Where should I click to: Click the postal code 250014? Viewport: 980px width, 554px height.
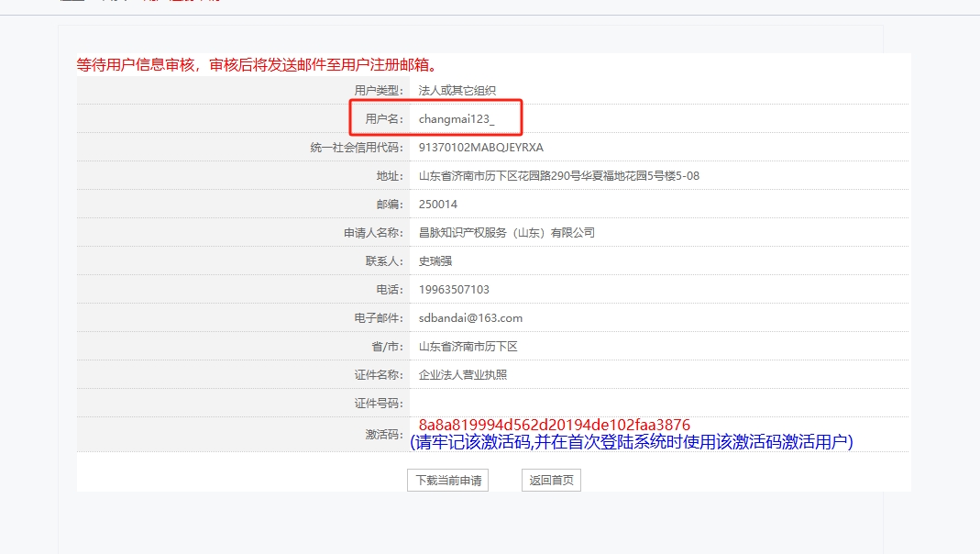[x=438, y=205]
